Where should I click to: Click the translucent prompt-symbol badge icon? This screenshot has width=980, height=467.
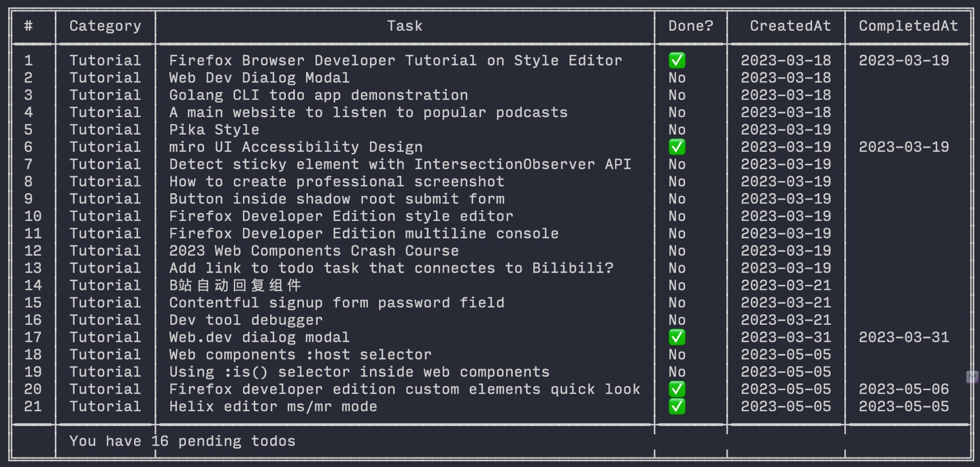972,377
